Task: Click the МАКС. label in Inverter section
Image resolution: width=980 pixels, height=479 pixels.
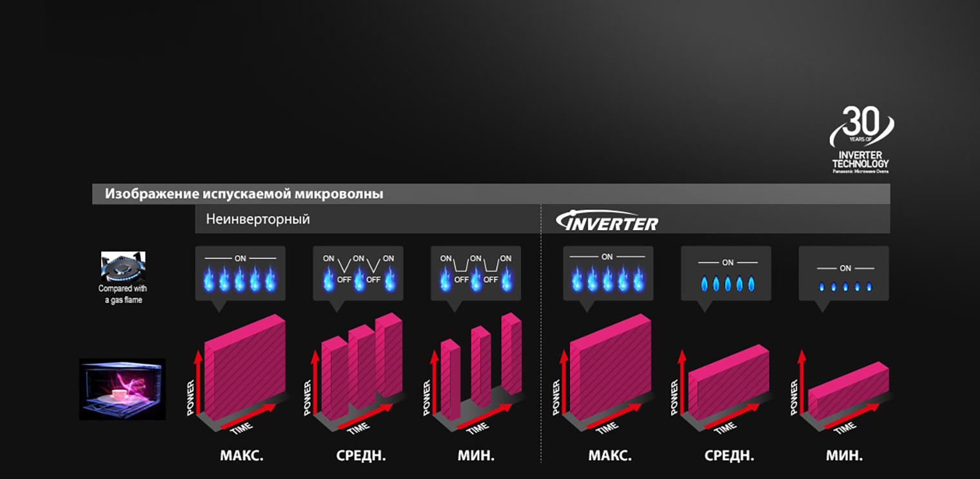Action: (x=610, y=456)
